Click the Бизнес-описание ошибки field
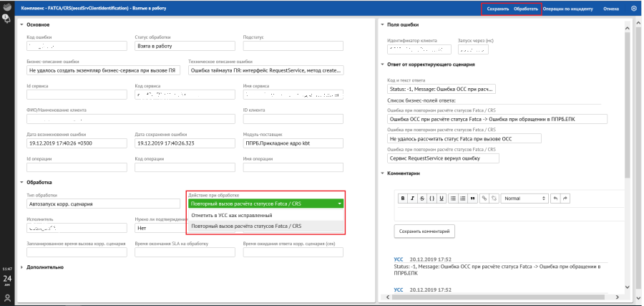644x306 pixels. point(103,71)
